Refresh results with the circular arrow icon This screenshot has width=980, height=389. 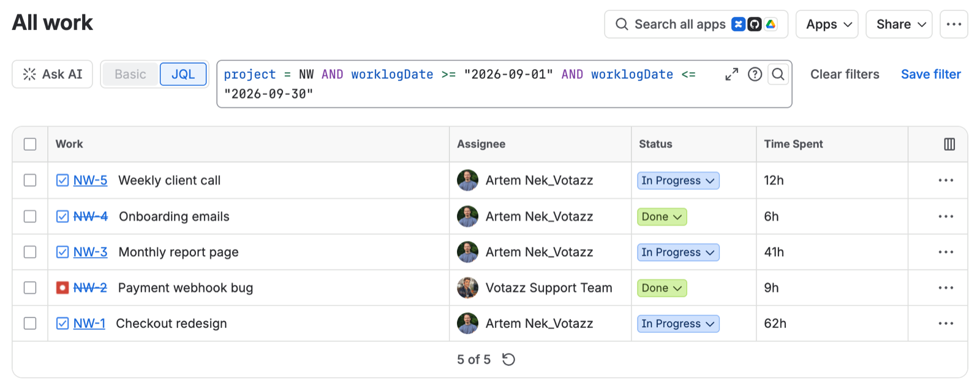click(508, 359)
